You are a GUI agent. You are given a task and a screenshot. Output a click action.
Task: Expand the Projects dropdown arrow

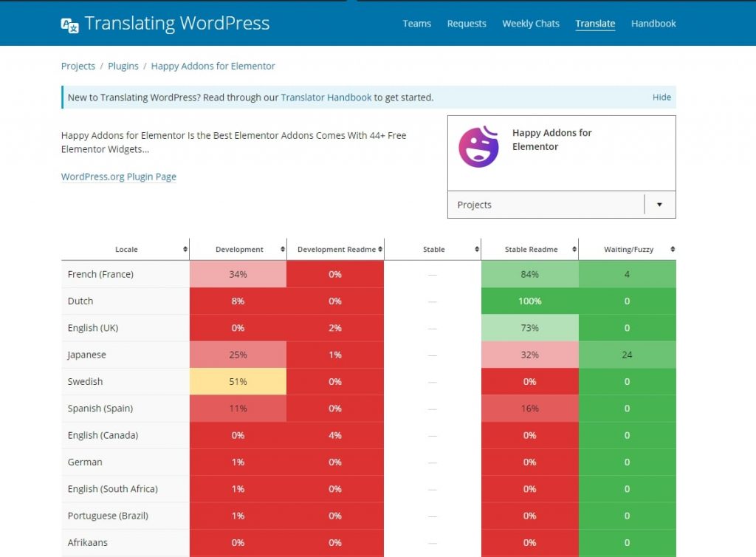[659, 205]
